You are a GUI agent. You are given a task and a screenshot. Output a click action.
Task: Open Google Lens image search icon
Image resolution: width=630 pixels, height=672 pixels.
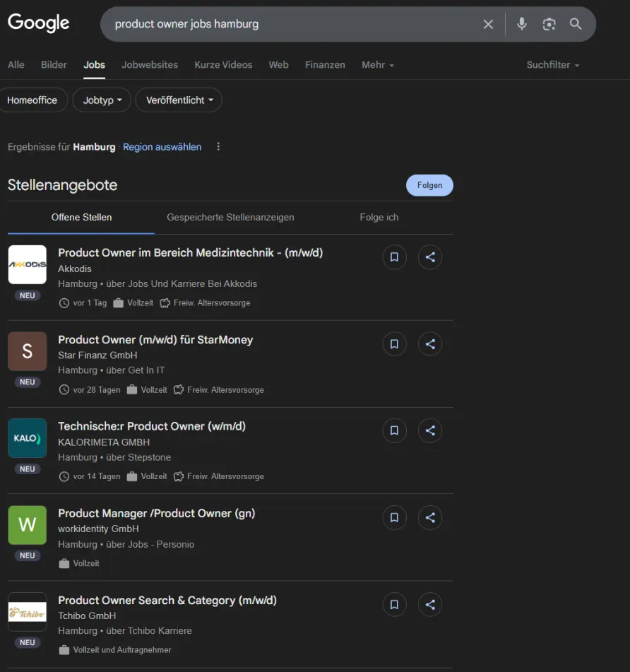[549, 24]
